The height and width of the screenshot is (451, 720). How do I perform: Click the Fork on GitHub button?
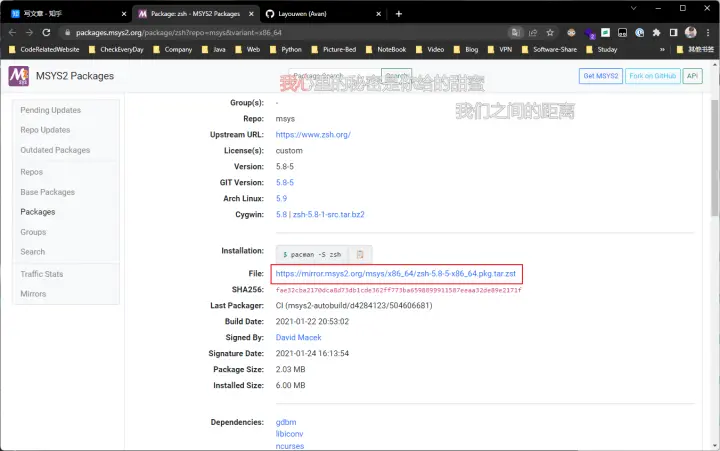[652, 76]
